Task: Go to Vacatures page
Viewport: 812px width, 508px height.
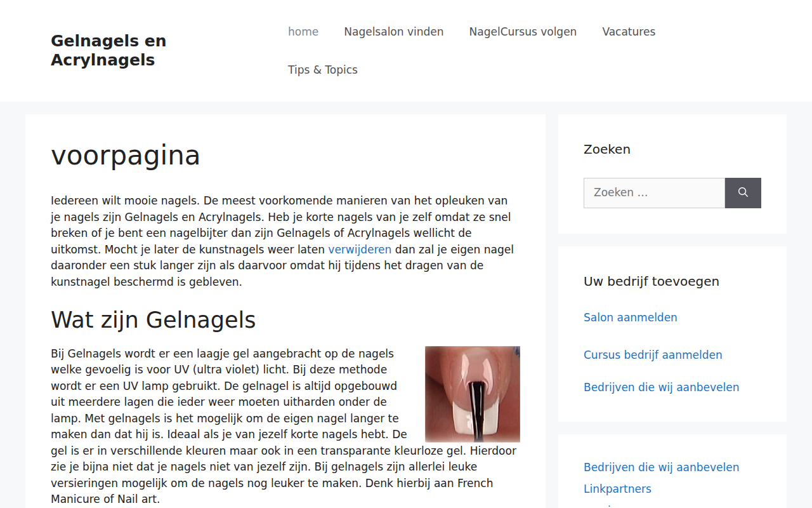Action: (629, 32)
